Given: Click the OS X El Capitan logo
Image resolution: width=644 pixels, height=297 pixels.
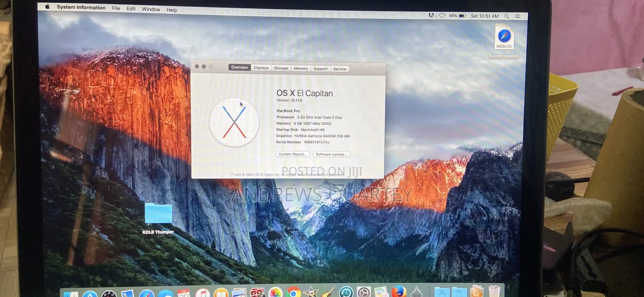Looking at the screenshot, I should pyautogui.click(x=234, y=122).
